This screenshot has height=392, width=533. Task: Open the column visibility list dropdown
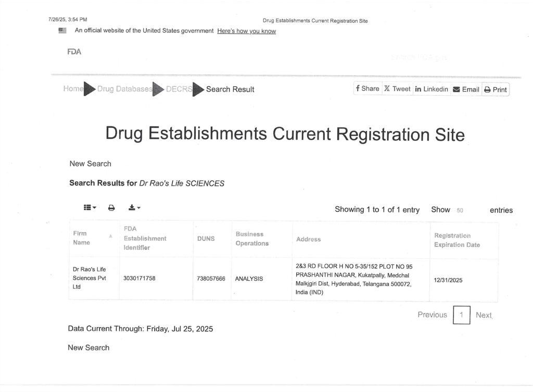point(90,207)
